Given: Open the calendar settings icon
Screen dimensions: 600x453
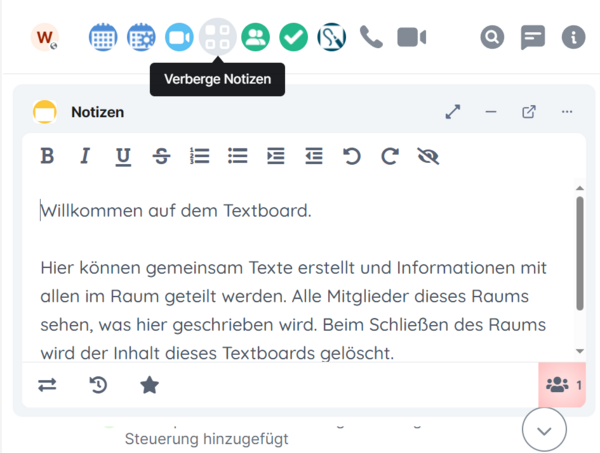Looking at the screenshot, I should coord(141,37).
